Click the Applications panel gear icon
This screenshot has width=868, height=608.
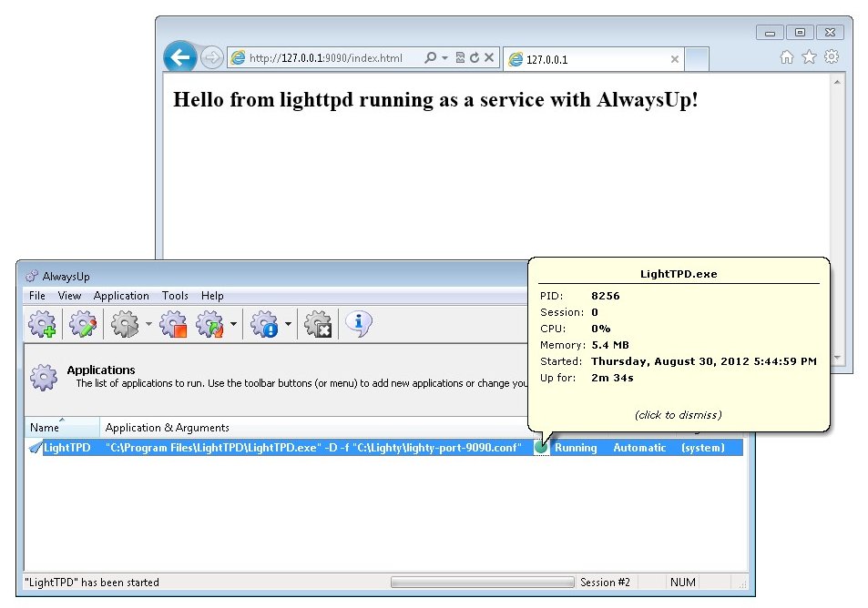pos(44,378)
